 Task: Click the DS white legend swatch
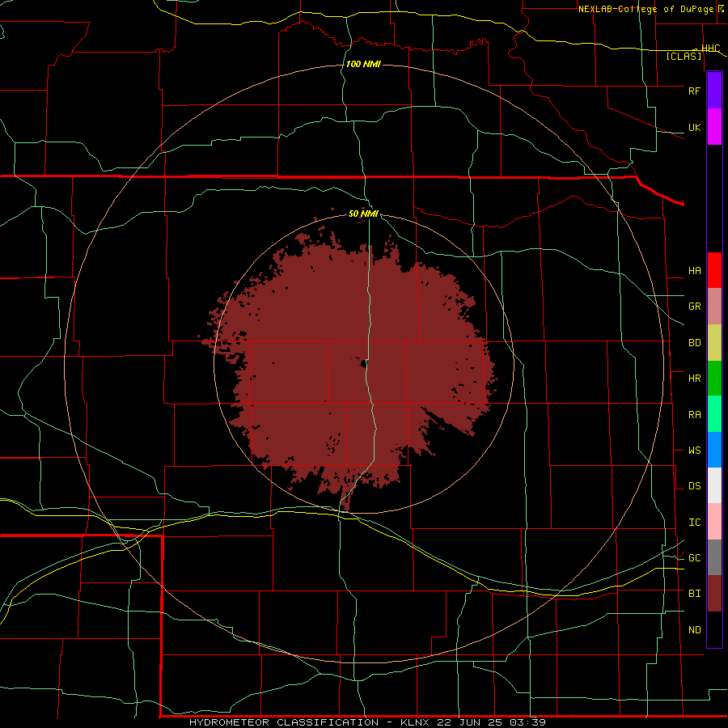pyautogui.click(x=714, y=485)
